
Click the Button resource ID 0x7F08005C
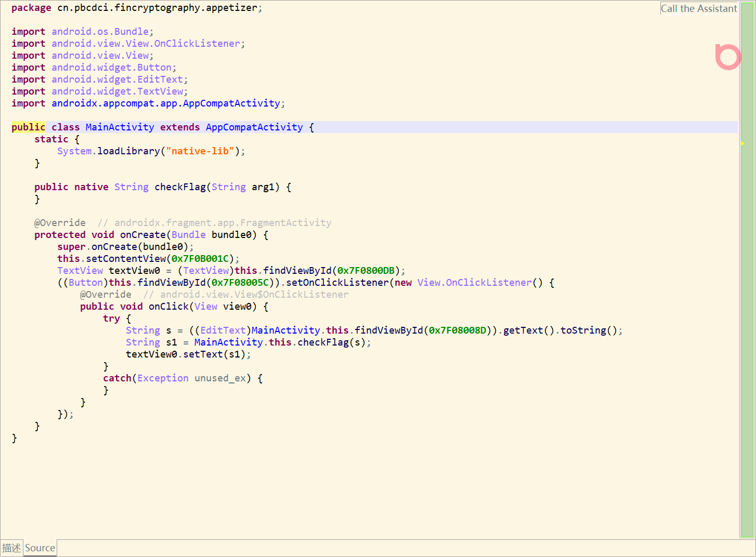tap(240, 283)
